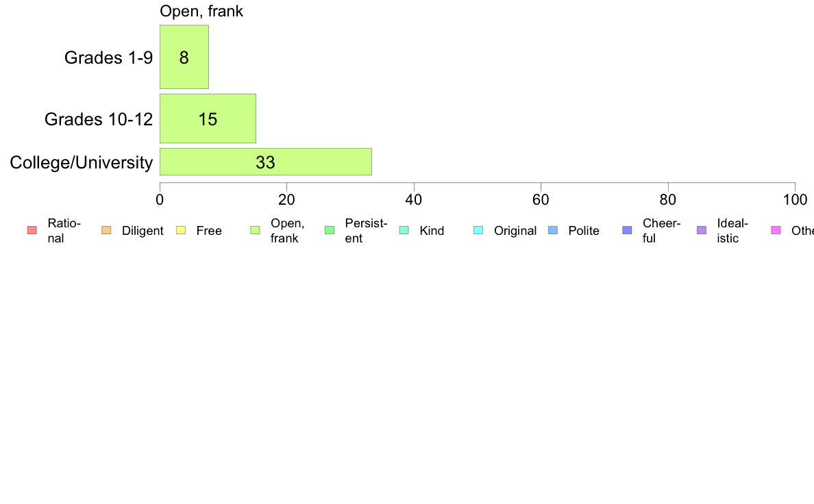
Task: Click the Kind legend label text
Action: coord(432,231)
